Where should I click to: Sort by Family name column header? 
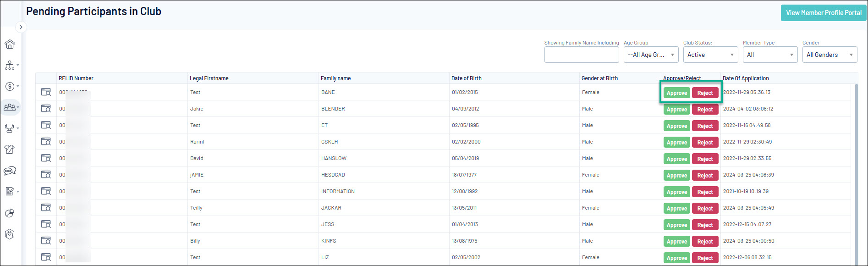335,78
